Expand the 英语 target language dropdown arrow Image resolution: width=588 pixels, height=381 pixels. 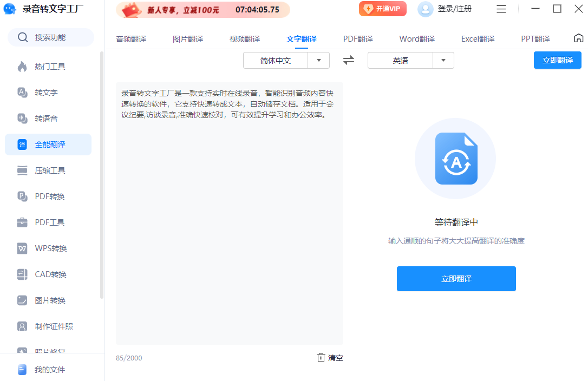(x=443, y=61)
